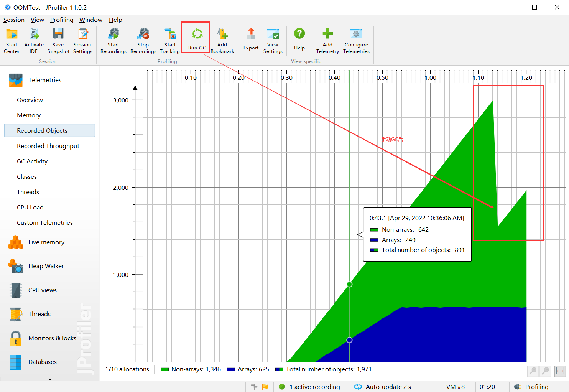Save a snapshot with the floppy icon
Image resolution: width=569 pixels, height=392 pixels.
(x=58, y=40)
